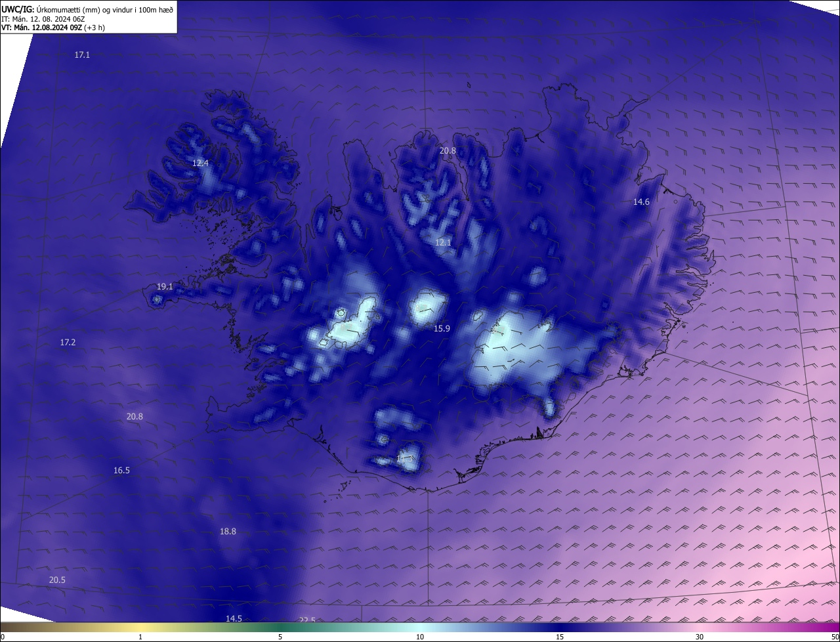Click the 20.8 value between 17.2 and 16.5

click(x=135, y=416)
